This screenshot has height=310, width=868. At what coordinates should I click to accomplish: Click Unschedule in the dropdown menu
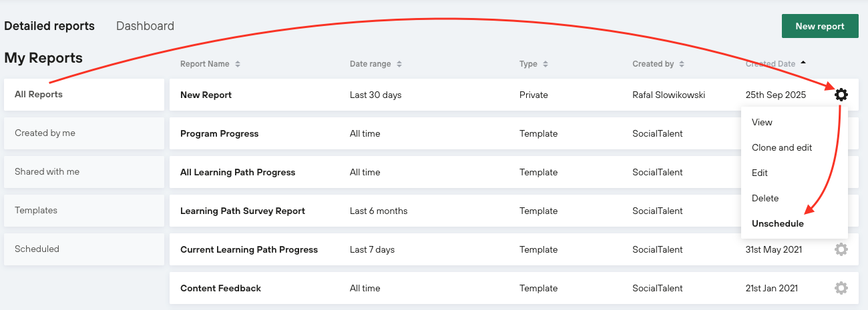778,223
